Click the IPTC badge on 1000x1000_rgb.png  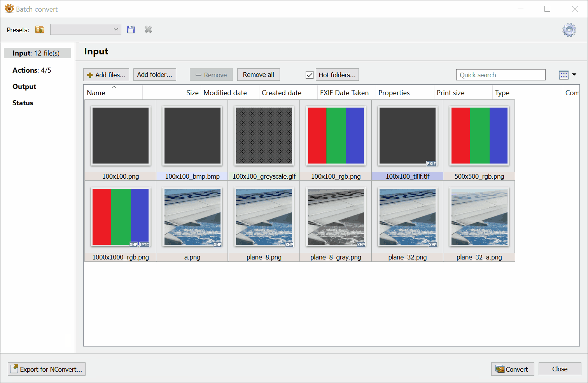tap(144, 245)
